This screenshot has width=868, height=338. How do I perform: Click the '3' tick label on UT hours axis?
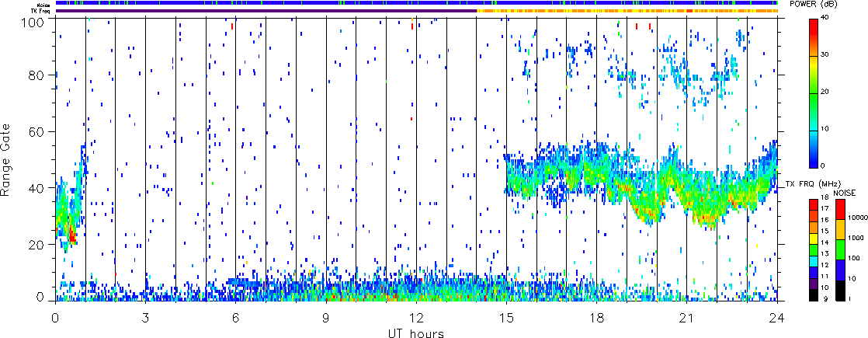coord(146,318)
